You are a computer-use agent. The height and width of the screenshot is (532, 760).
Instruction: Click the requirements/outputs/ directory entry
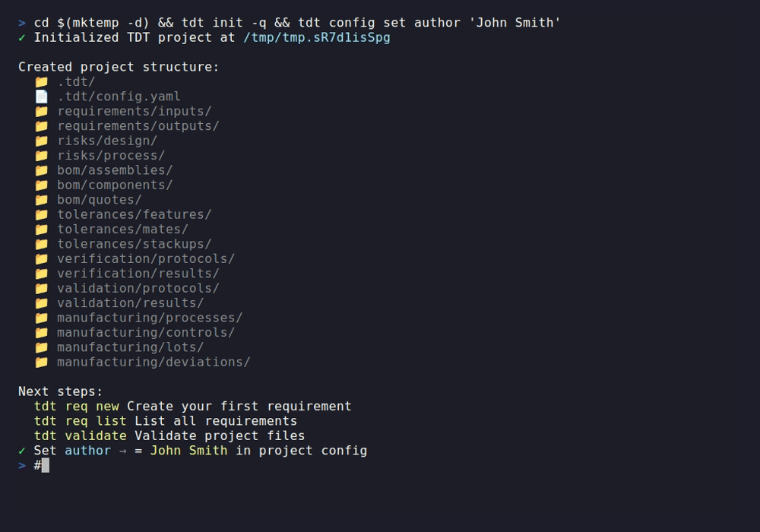(138, 126)
